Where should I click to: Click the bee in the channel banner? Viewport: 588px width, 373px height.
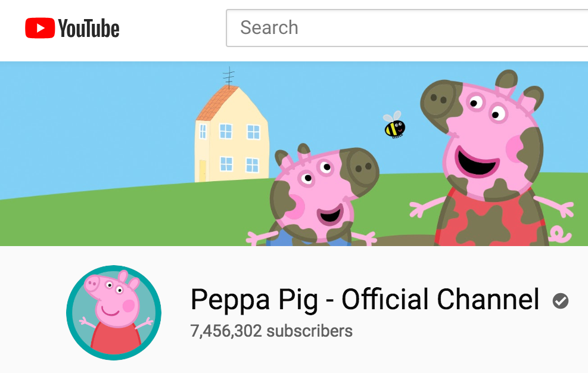394,126
